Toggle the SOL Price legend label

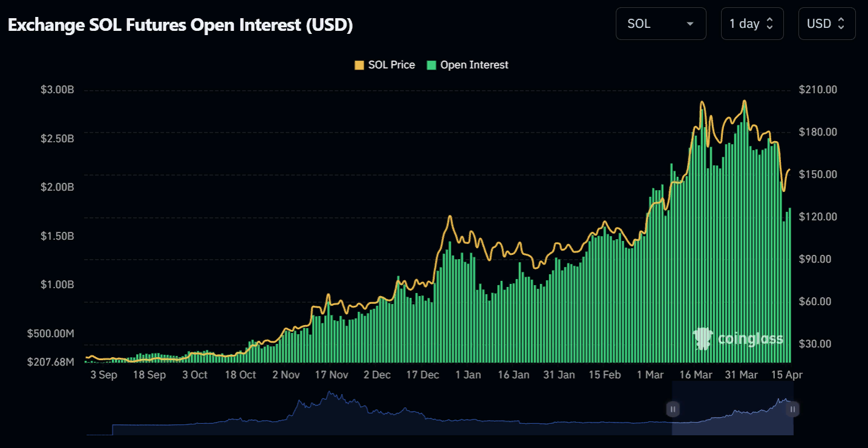click(391, 65)
